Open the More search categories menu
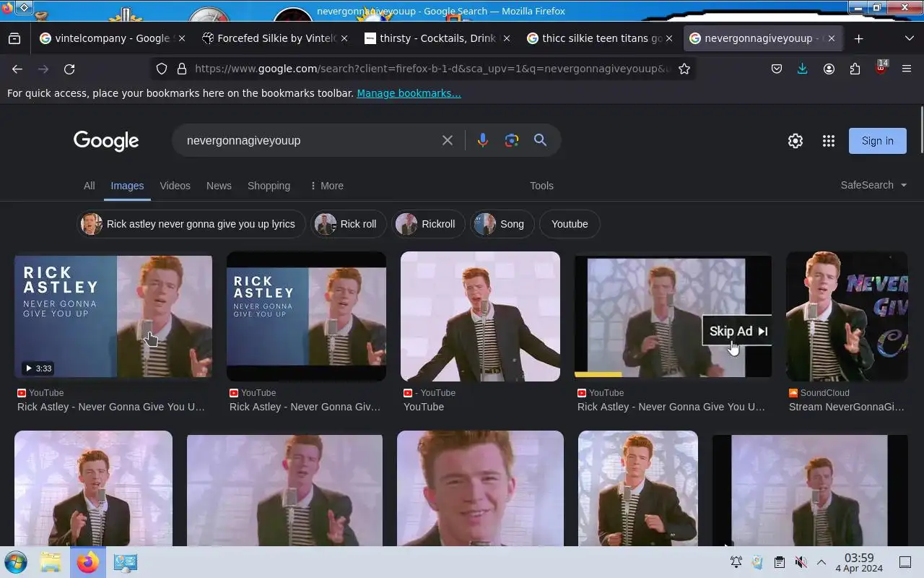The height and width of the screenshot is (578, 924). [326, 186]
